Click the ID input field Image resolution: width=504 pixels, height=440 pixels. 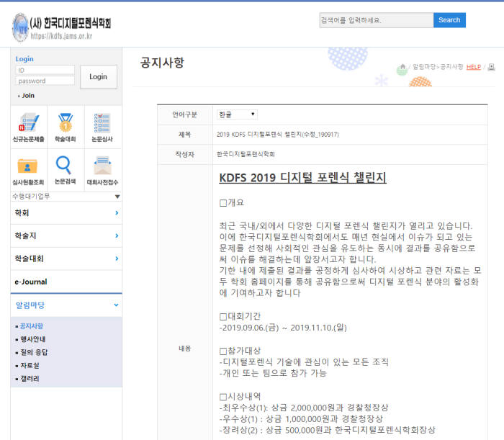45,70
